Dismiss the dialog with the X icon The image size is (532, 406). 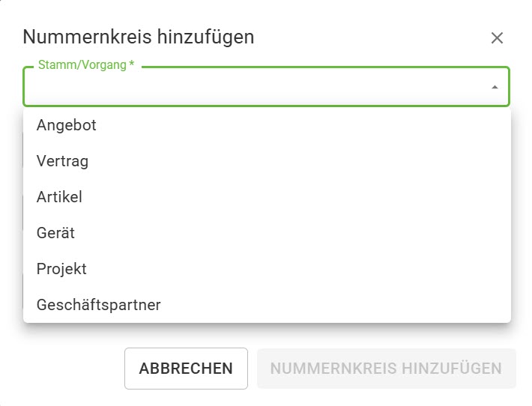pos(497,38)
